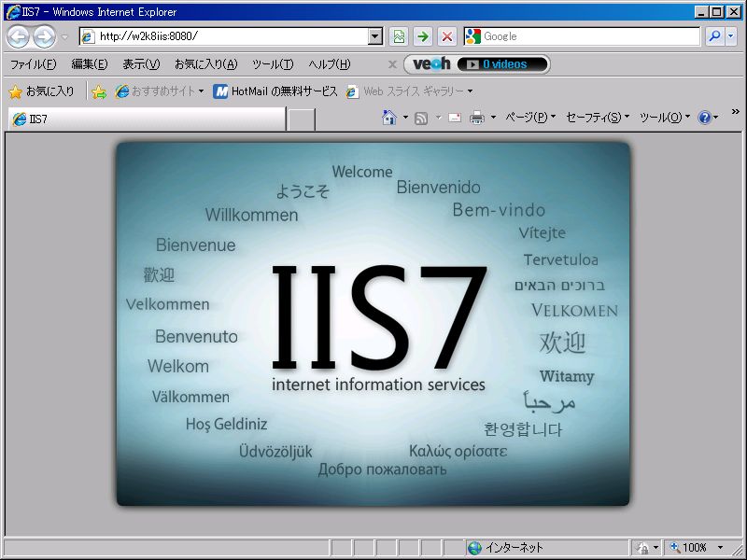Click the green Go arrow button

pyautogui.click(x=423, y=36)
